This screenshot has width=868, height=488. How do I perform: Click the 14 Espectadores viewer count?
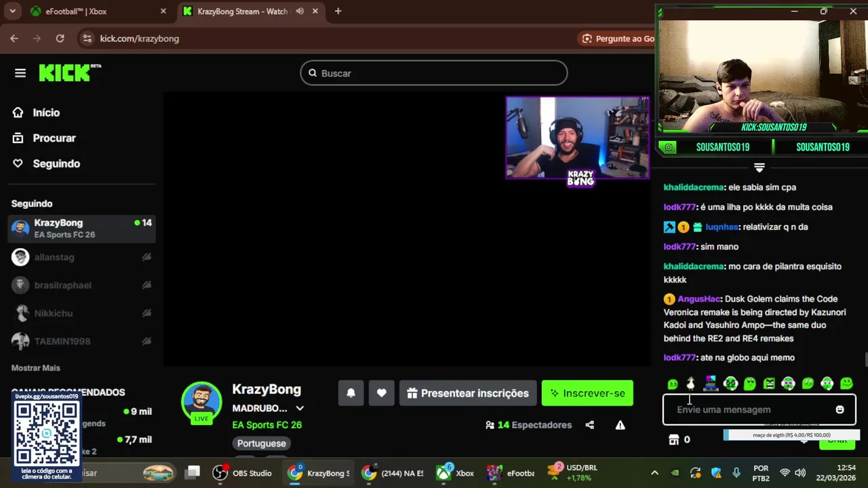pyautogui.click(x=529, y=425)
